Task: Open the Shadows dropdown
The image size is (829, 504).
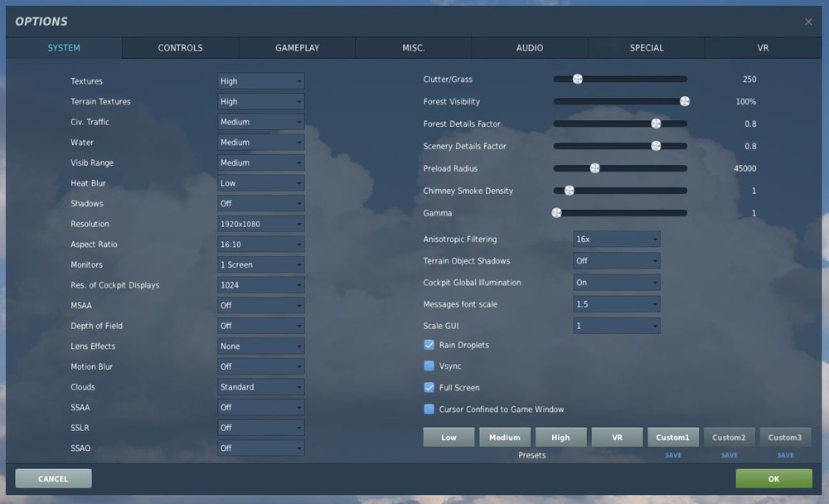Action: (260, 203)
